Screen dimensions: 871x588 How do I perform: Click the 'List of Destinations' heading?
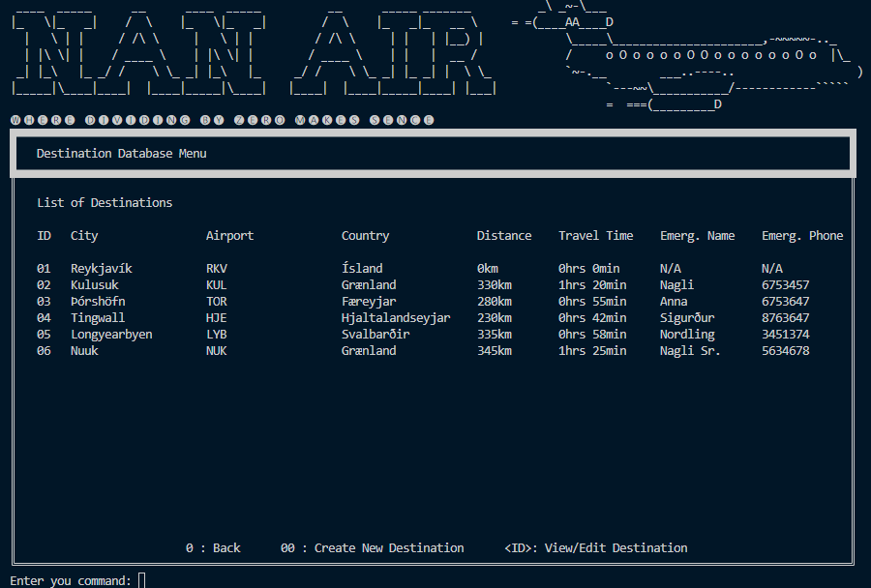(x=105, y=203)
